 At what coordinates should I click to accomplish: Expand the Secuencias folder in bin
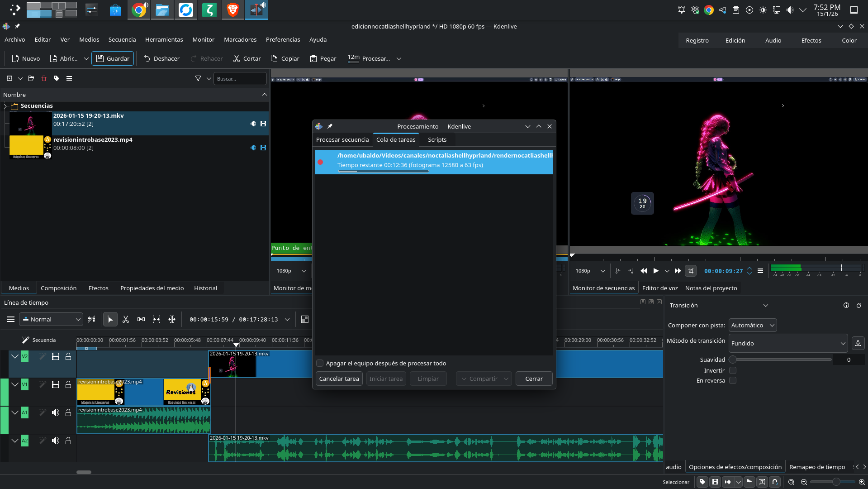[5, 106]
